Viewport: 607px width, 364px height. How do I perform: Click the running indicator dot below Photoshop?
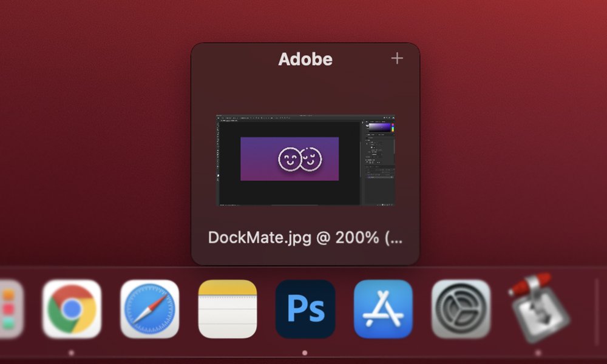(305, 352)
